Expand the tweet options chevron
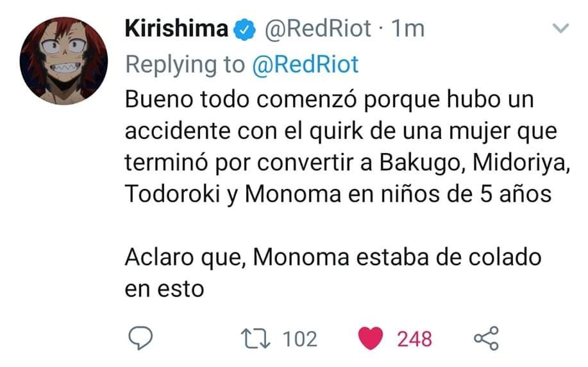Viewport: 588px width, 367px height. 561,28
